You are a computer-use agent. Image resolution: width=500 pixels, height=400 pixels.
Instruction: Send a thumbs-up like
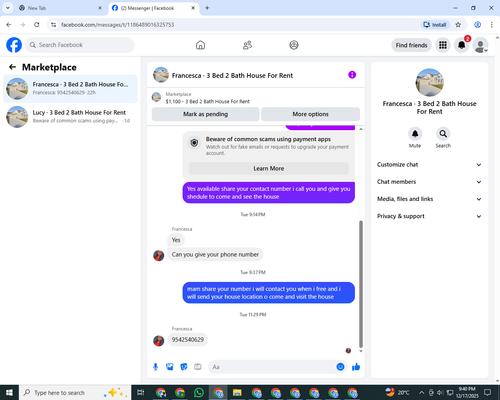(356, 367)
